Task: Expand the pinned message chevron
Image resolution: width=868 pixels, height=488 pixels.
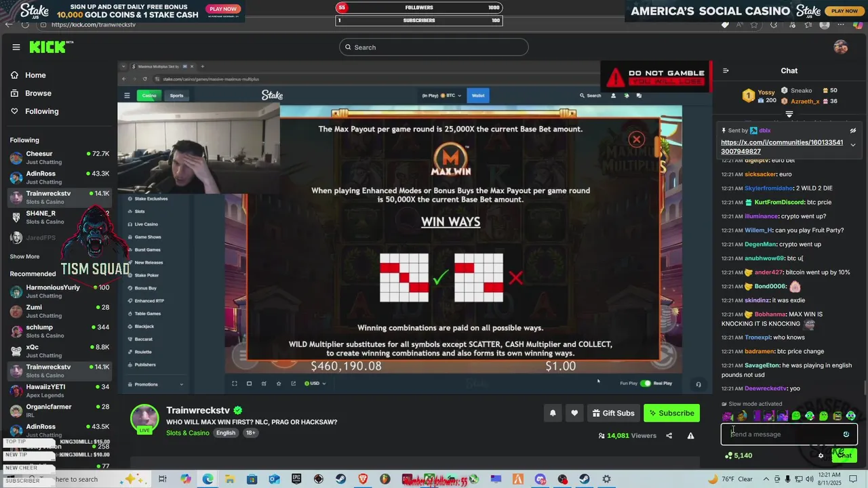Action: coord(853,145)
